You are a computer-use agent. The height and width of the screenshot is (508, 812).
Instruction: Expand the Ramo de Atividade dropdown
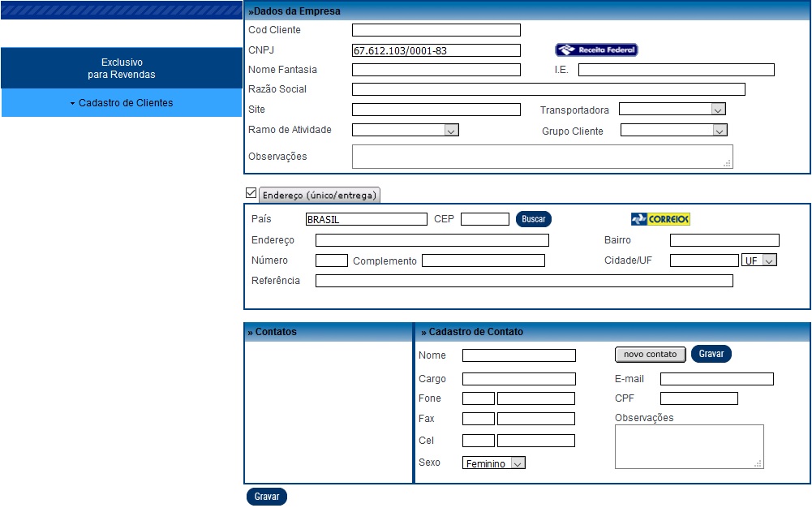(406, 130)
